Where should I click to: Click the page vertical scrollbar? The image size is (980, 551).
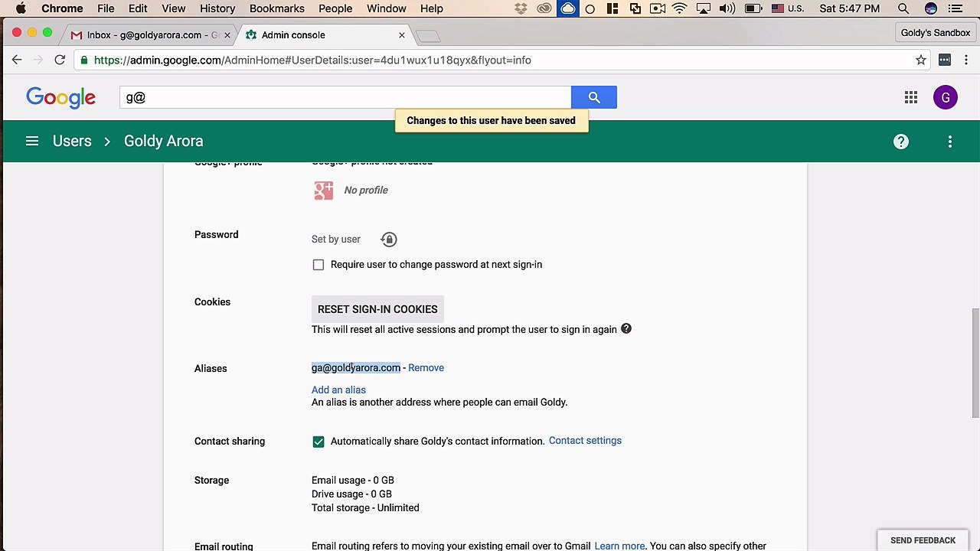click(x=975, y=363)
